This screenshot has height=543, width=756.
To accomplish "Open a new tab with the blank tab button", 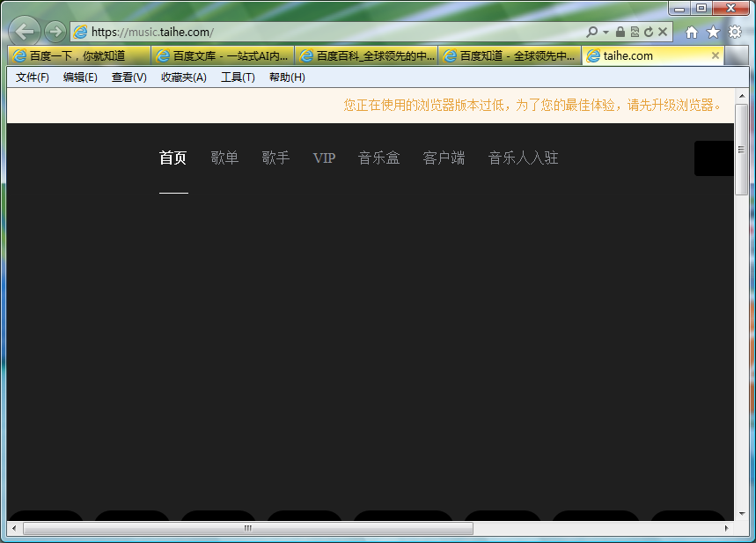I will click(x=737, y=56).
